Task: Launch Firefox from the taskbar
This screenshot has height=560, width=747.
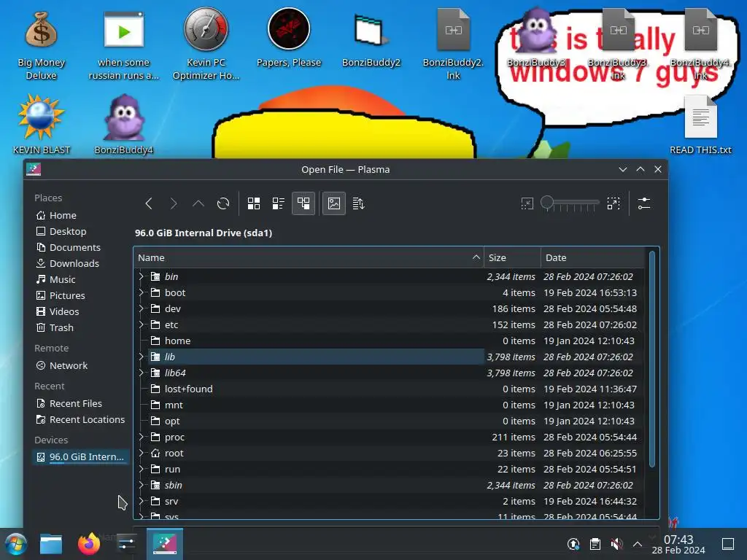Action: click(x=88, y=544)
